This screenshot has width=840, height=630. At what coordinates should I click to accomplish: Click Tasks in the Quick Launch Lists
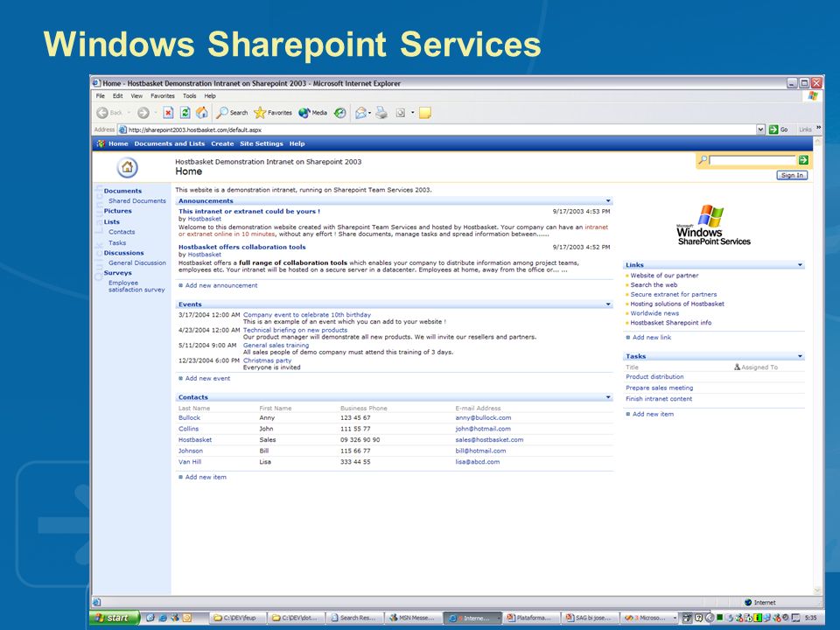click(x=116, y=242)
